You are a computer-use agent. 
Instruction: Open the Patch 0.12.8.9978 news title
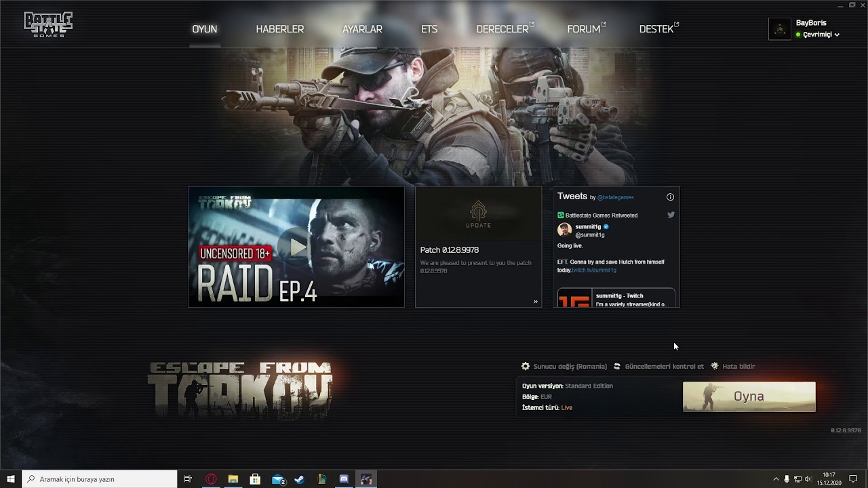click(450, 250)
